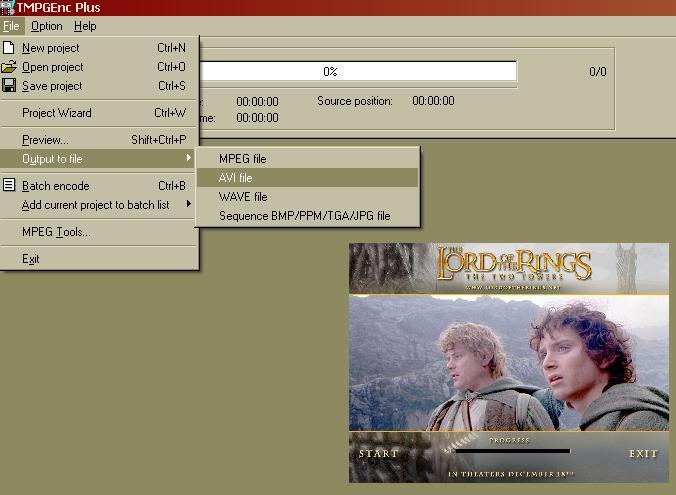676x495 pixels.
Task: Click the Lord of the Rings title logo
Action: (514, 265)
